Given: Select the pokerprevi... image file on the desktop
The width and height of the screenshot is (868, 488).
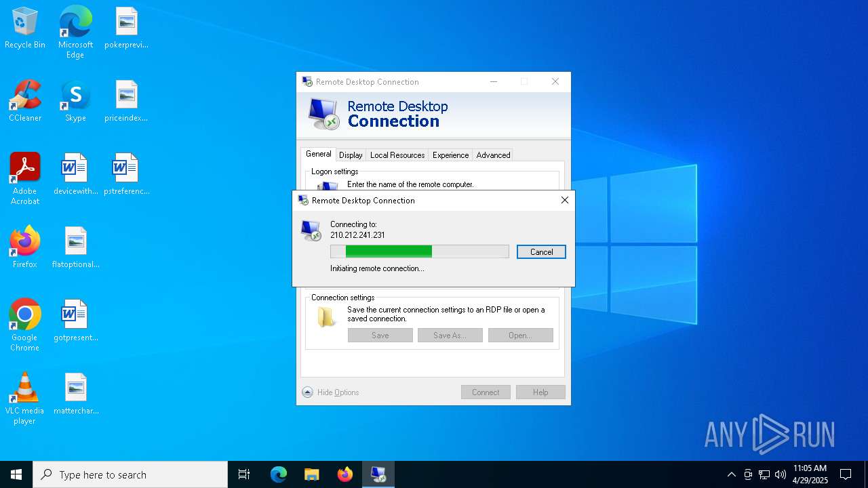Looking at the screenshot, I should [x=126, y=28].
